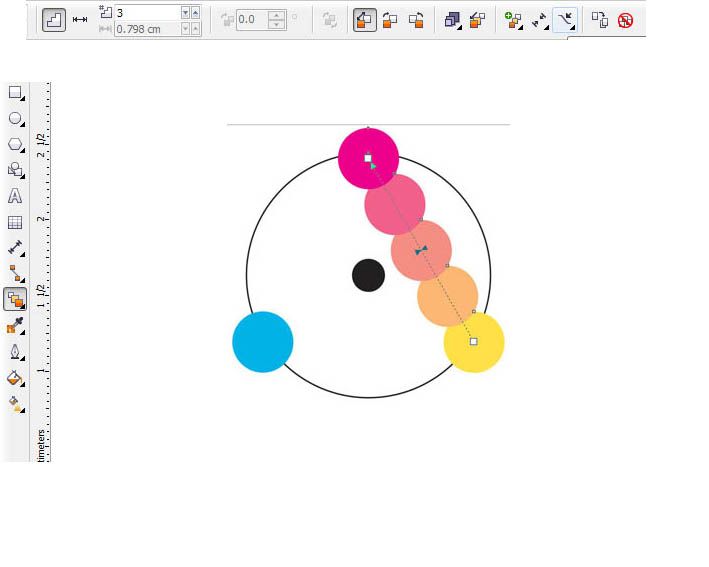Open the Outline pen tool
This screenshot has width=709, height=567.
(x=15, y=351)
